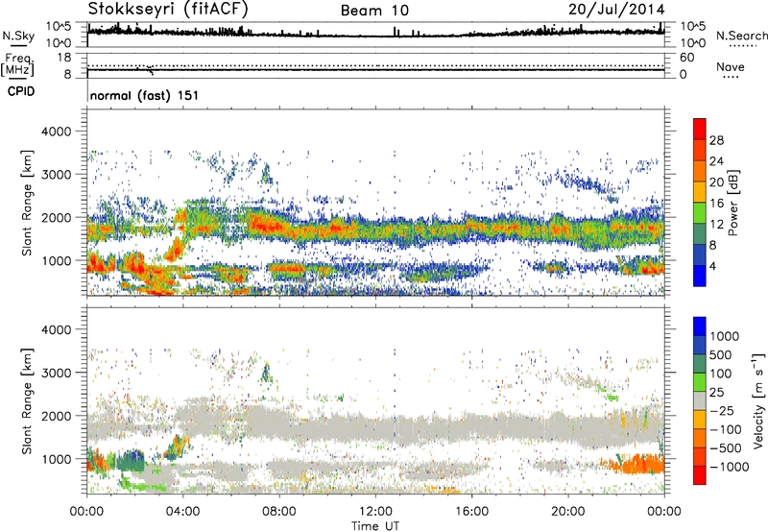This screenshot has height=532, width=768.
Task: Click "4000" on the power panel range axis
Action: (57, 132)
